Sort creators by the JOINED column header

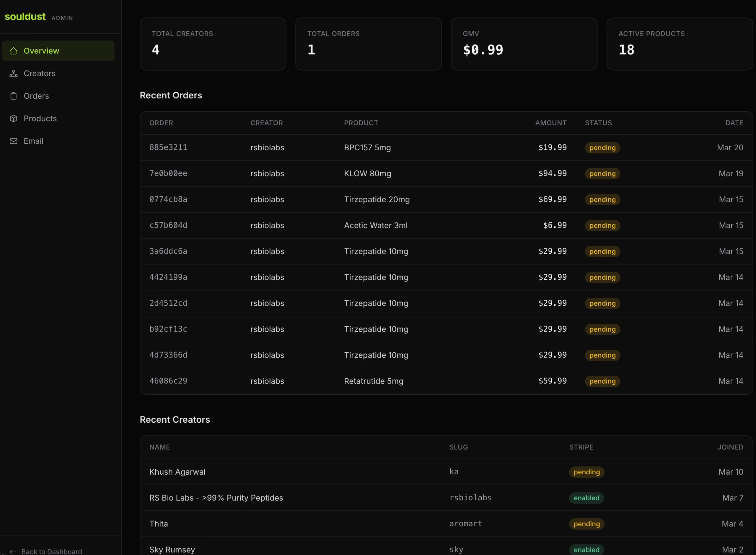pyautogui.click(x=730, y=447)
